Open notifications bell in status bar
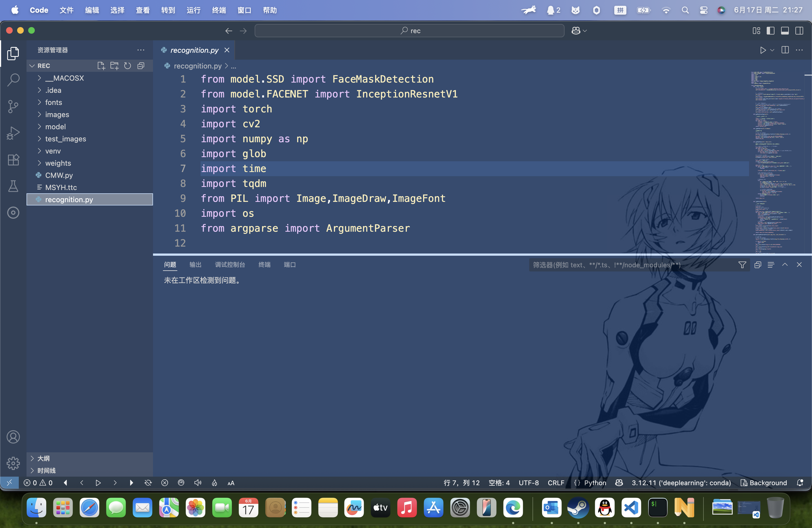Screen dimensions: 812x528 tap(800, 483)
